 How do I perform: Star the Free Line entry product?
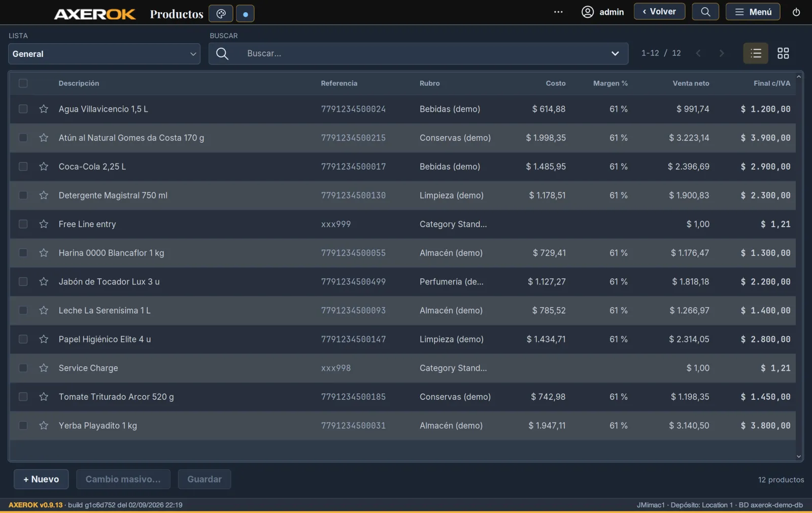[44, 224]
